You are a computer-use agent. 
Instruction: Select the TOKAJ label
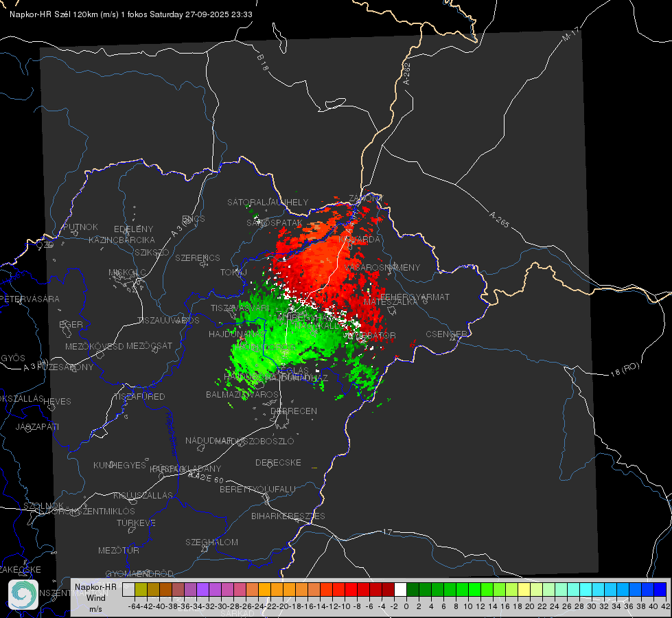pyautogui.click(x=233, y=273)
